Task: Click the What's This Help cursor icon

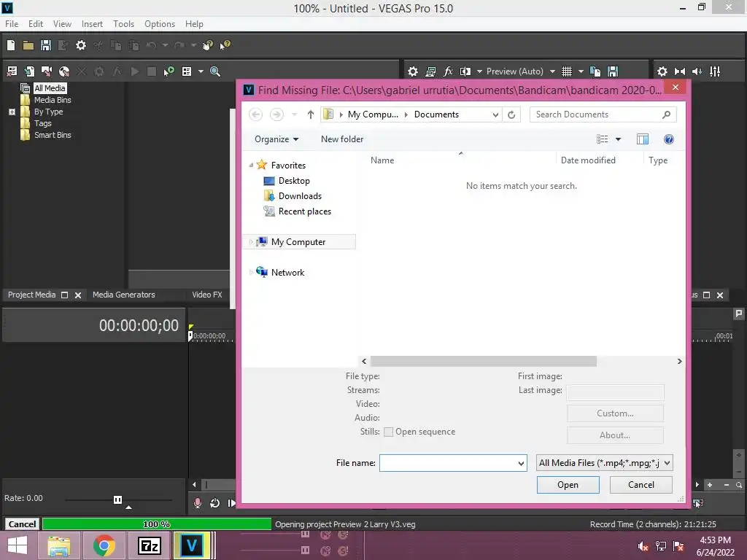Action: pos(225,45)
